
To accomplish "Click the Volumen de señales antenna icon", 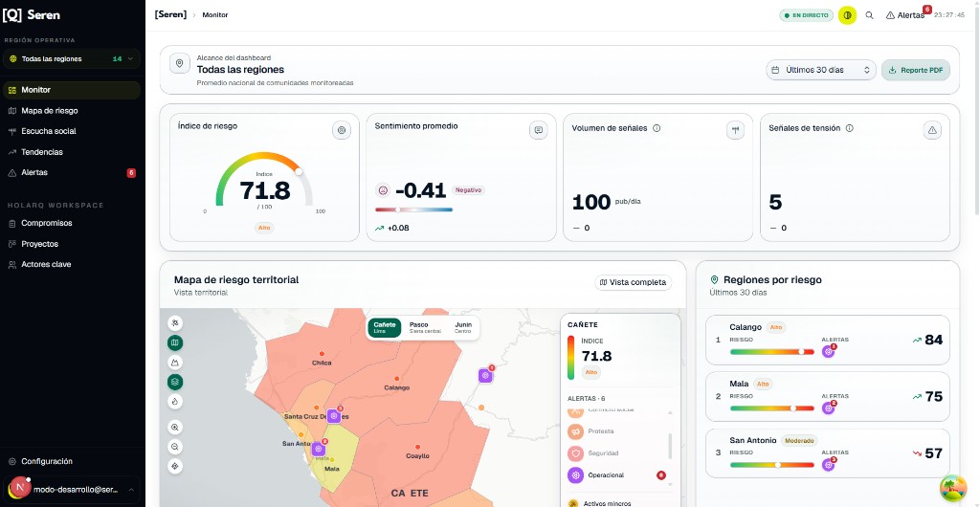I will point(735,130).
